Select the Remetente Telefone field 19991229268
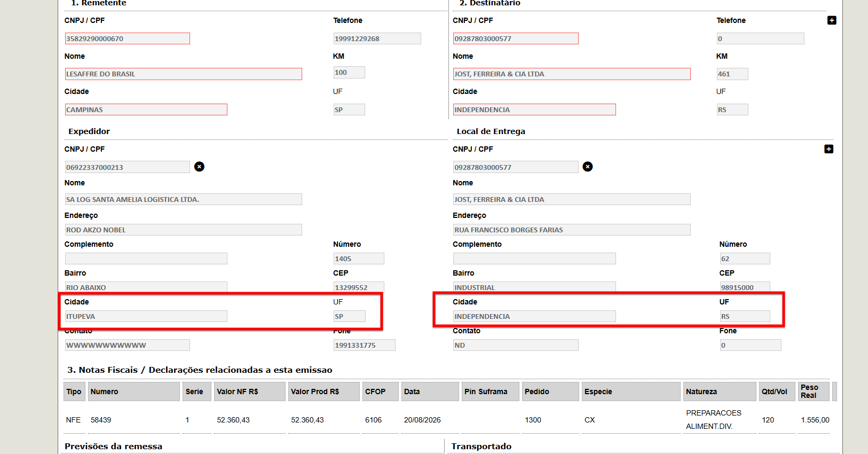 point(377,38)
